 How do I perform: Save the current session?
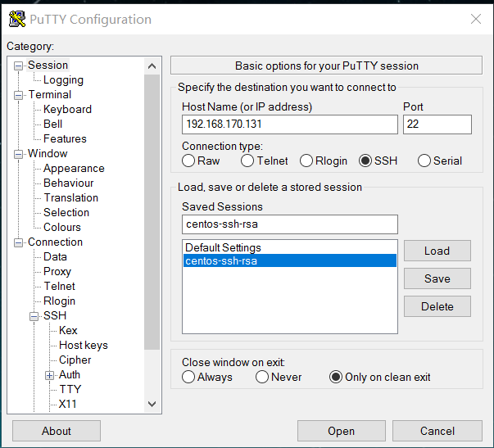(x=437, y=278)
